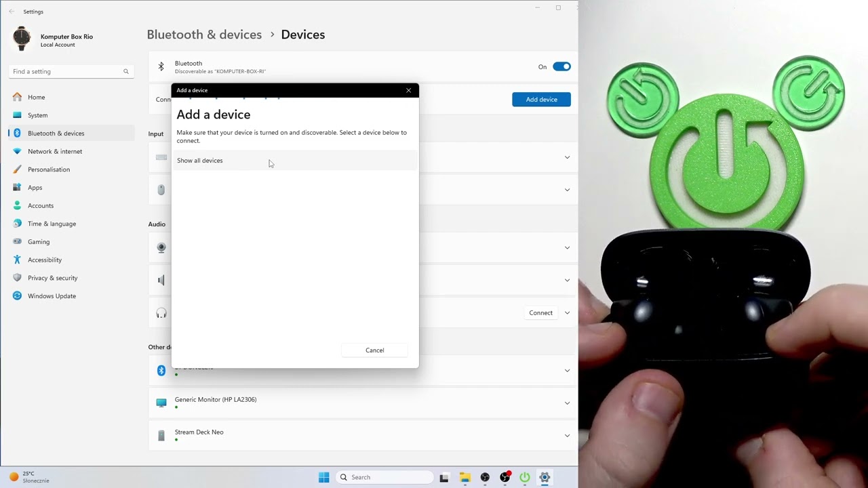
Task: Expand the mouse device row chevron
Action: pyautogui.click(x=567, y=190)
